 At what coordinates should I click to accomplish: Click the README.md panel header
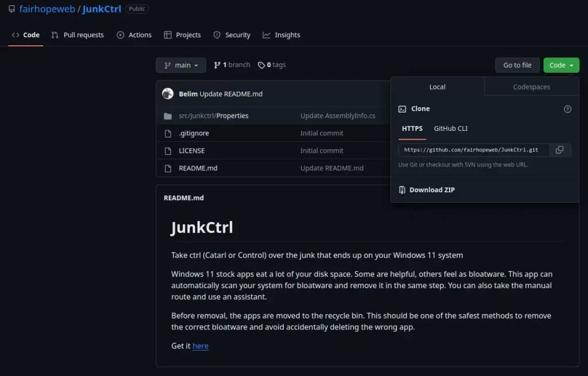pos(184,198)
